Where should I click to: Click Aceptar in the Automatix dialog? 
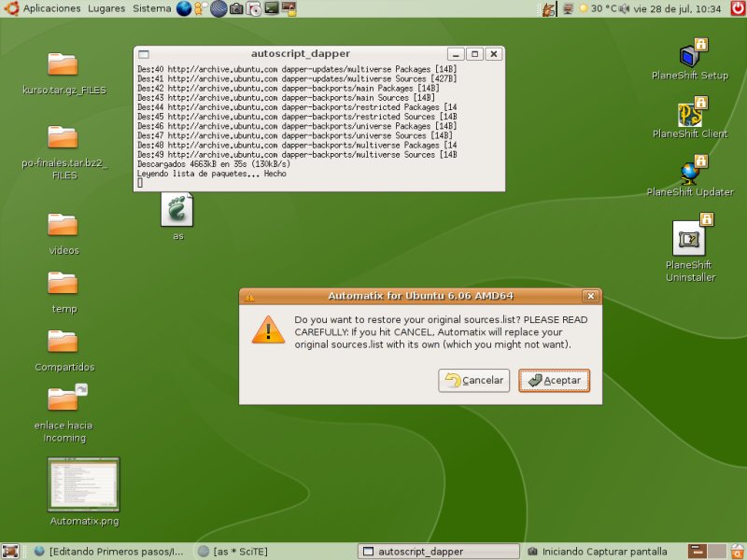[x=555, y=381]
